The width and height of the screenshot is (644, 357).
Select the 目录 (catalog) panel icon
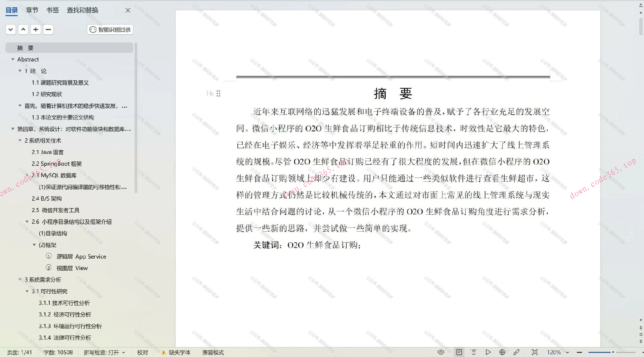coord(11,10)
